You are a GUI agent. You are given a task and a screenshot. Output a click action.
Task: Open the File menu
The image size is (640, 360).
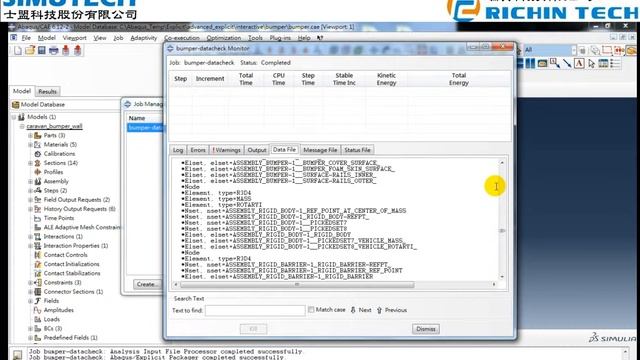[x=26, y=38]
